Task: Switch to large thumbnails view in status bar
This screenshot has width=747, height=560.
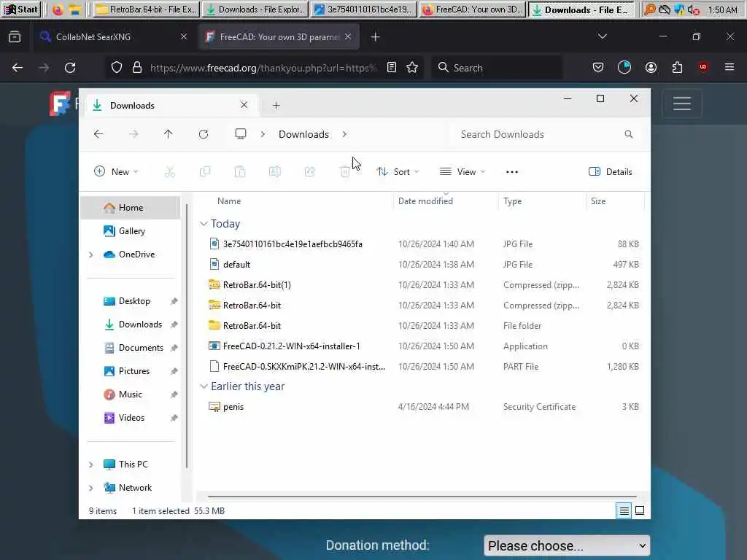Action: (640, 510)
